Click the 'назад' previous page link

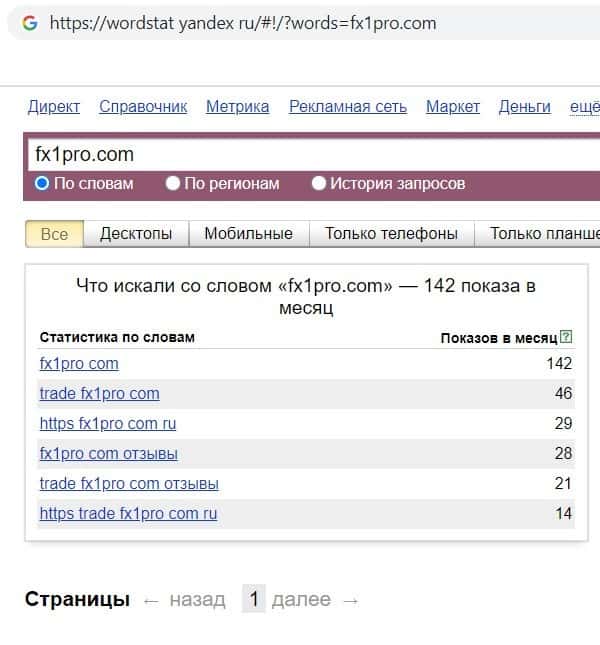point(197,600)
